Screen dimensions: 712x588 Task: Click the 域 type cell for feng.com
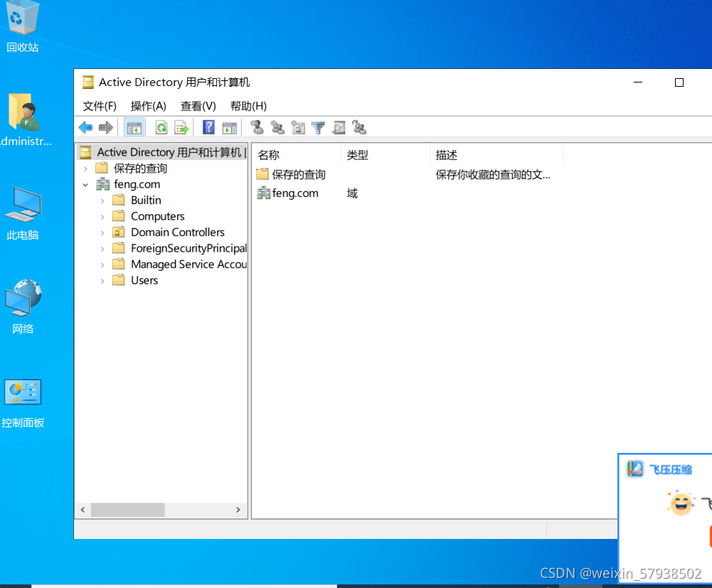(352, 193)
